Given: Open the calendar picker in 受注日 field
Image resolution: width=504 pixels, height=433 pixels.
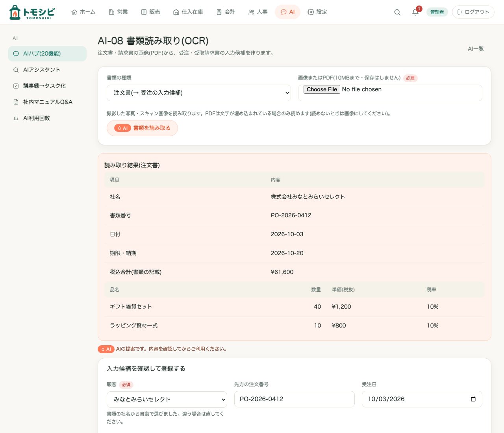Looking at the screenshot, I should click(473, 399).
